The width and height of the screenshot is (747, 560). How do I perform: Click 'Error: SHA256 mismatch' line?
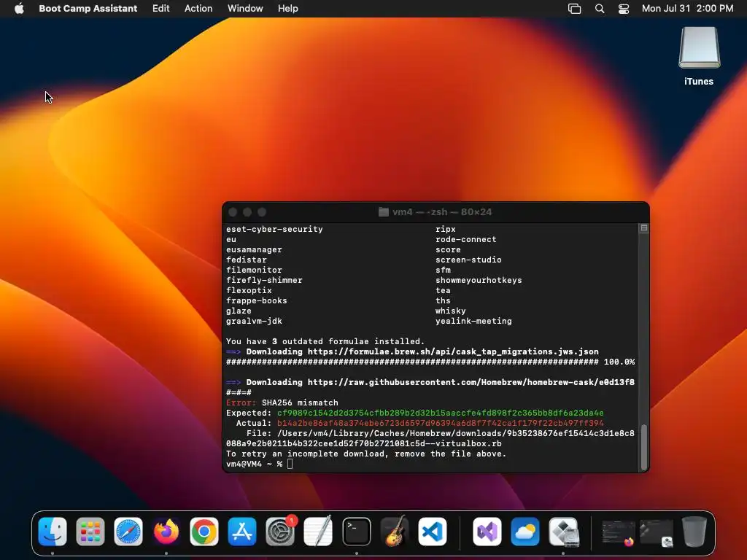point(282,402)
